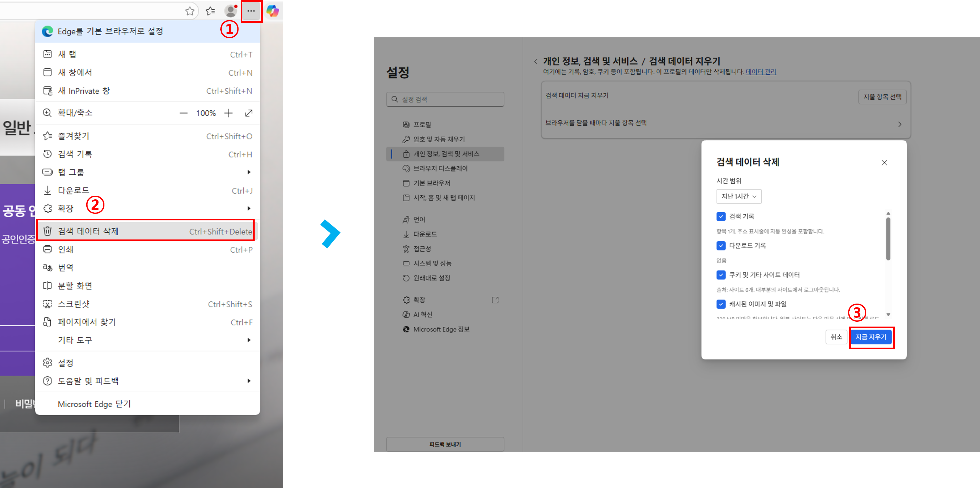Click the add to favorites star icon

pos(190,11)
